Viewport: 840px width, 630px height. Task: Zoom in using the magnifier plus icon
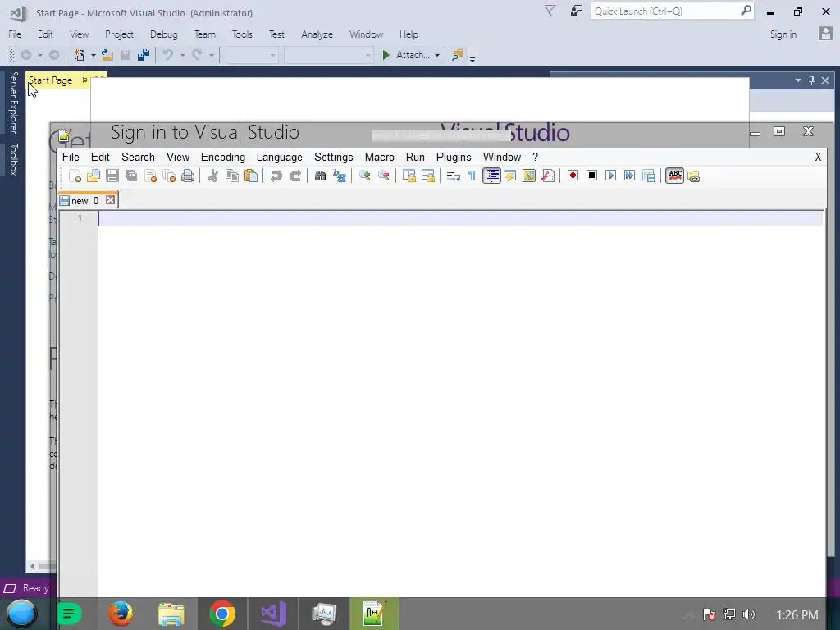[x=365, y=176]
